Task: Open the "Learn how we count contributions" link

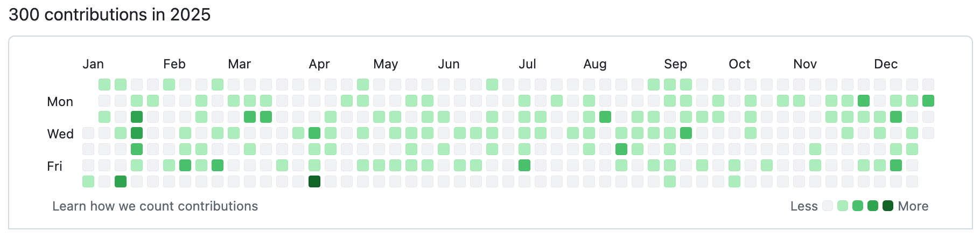Action: 155,206
